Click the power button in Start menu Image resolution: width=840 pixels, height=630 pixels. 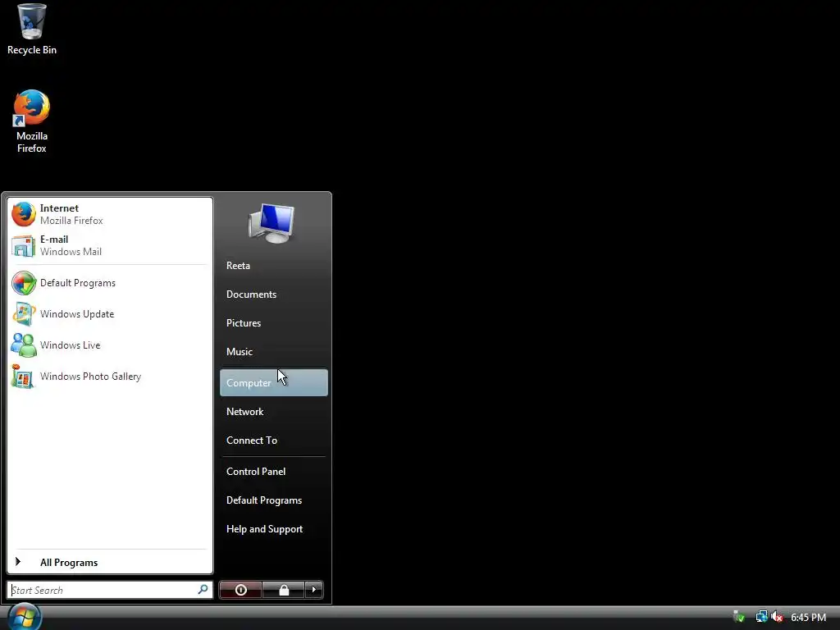click(240, 590)
